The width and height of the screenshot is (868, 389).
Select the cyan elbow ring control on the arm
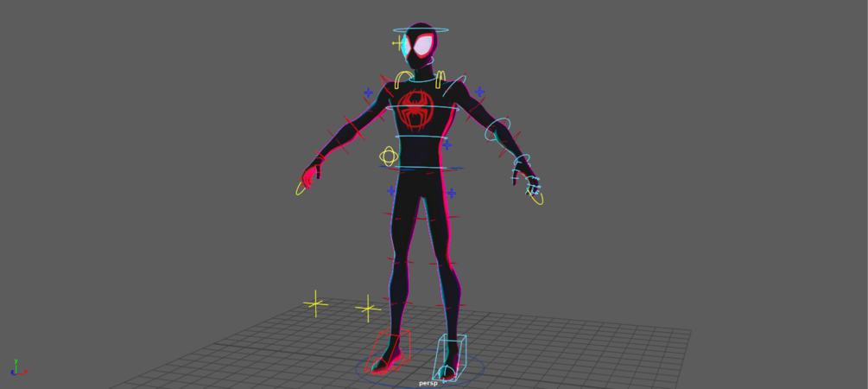pos(497,129)
